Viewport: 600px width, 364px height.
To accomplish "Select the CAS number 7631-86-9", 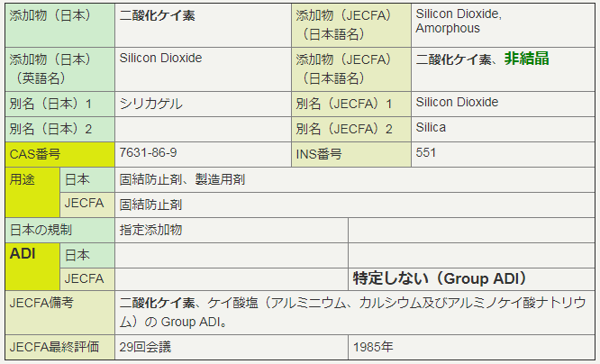I will point(148,153).
